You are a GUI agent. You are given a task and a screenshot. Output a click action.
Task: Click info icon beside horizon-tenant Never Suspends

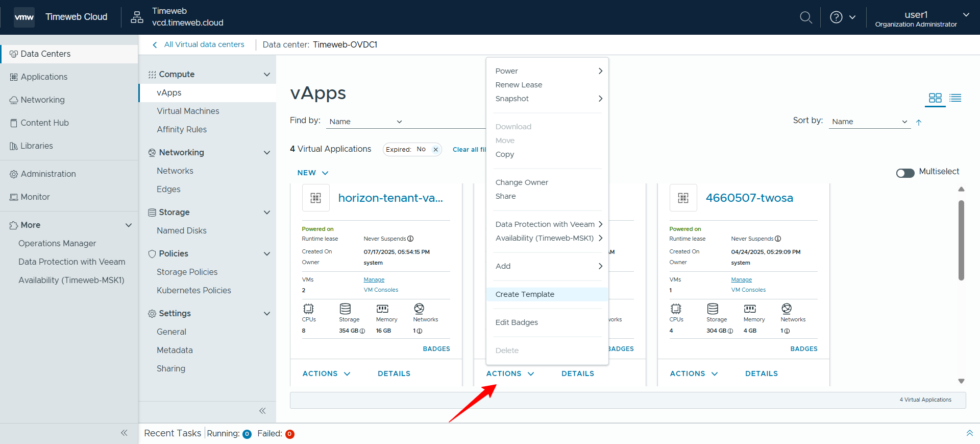click(410, 239)
